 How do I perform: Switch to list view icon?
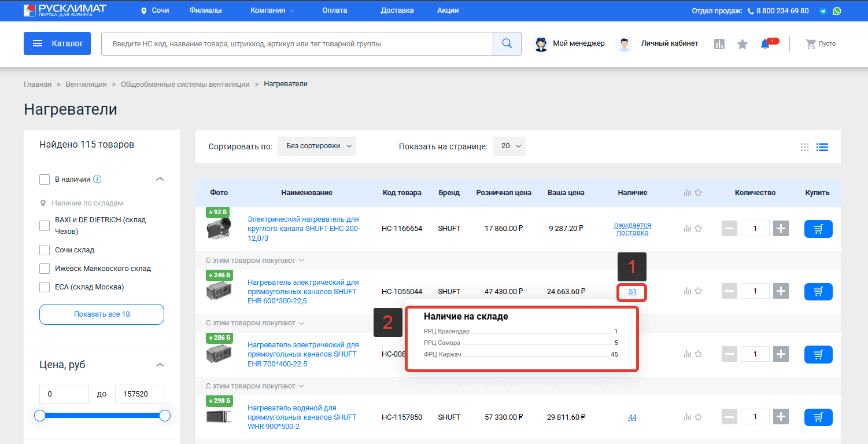822,147
